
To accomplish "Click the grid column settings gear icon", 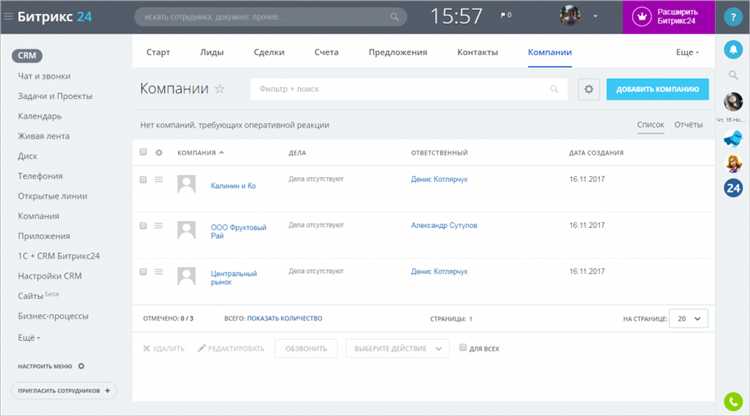I will tap(158, 152).
